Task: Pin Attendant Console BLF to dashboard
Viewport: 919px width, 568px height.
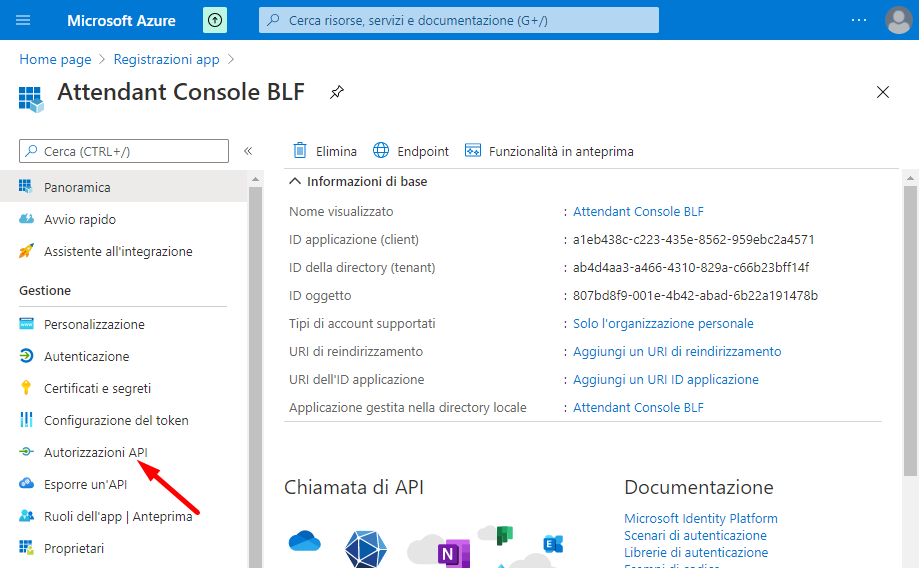Action: (x=336, y=92)
